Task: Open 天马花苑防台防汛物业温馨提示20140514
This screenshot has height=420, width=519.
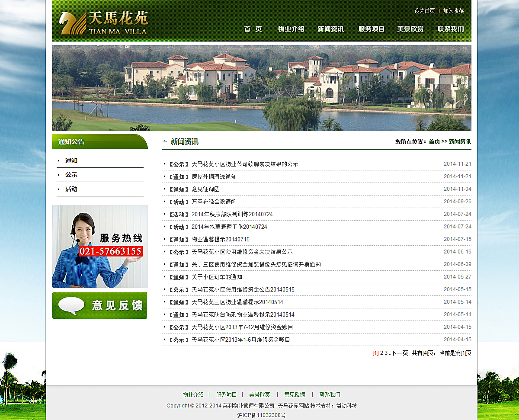Action: tap(243, 314)
